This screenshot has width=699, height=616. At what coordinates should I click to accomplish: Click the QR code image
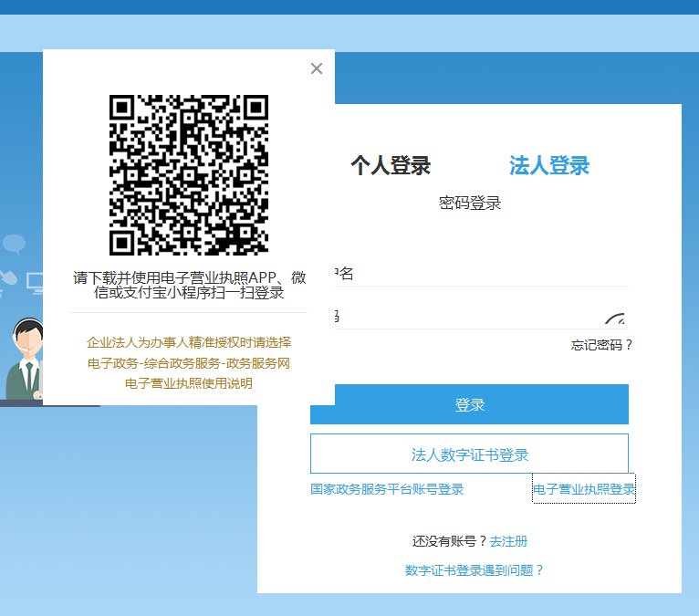tap(189, 174)
